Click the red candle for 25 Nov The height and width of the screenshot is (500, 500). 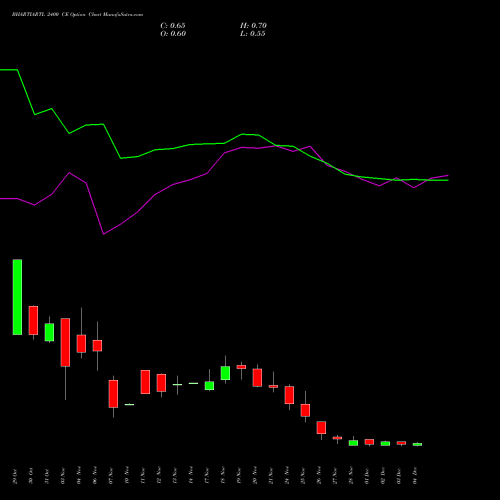click(x=305, y=410)
